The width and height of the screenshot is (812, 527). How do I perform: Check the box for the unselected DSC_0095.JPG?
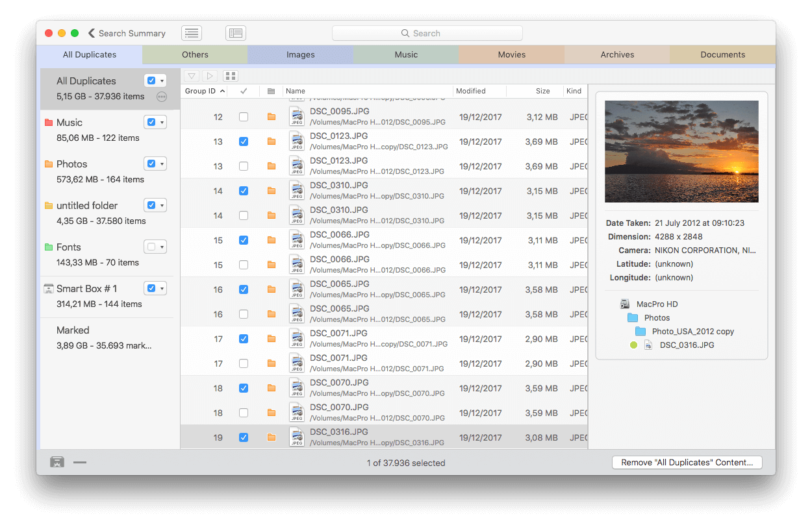point(243,116)
